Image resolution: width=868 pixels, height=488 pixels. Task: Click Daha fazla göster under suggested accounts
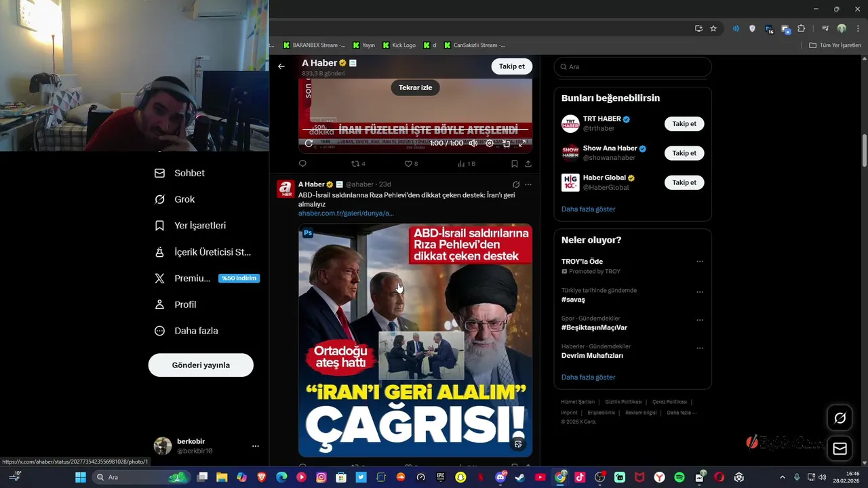pos(588,209)
